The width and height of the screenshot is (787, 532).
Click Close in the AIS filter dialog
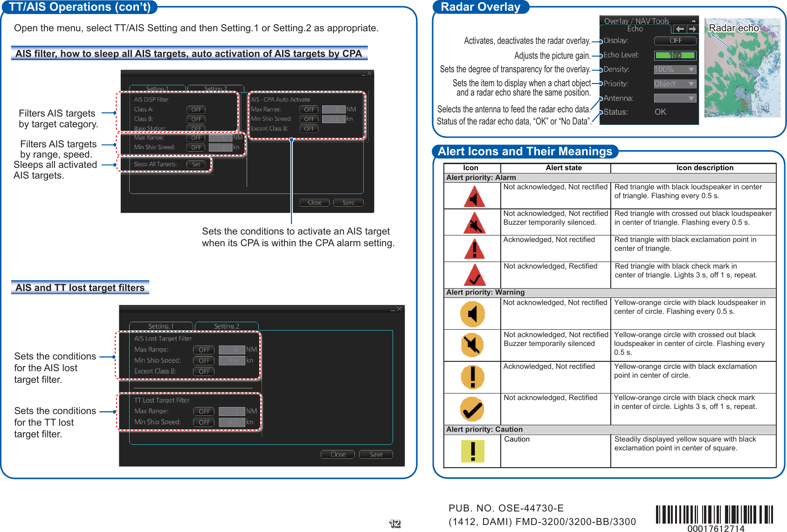315,202
